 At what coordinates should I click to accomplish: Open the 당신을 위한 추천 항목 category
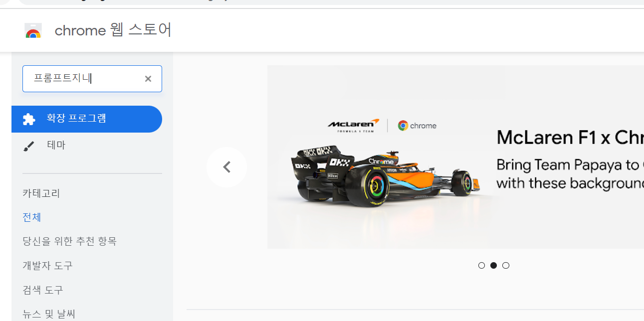tap(69, 241)
